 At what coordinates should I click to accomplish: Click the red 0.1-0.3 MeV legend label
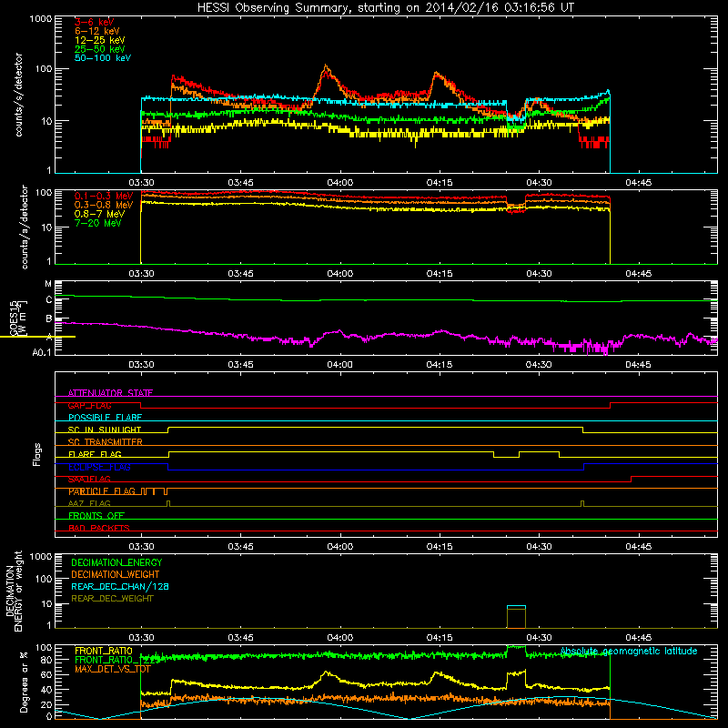coord(103,196)
